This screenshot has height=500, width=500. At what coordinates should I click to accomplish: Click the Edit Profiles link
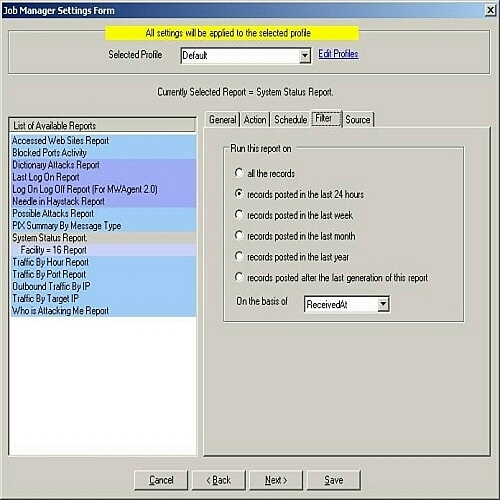338,54
